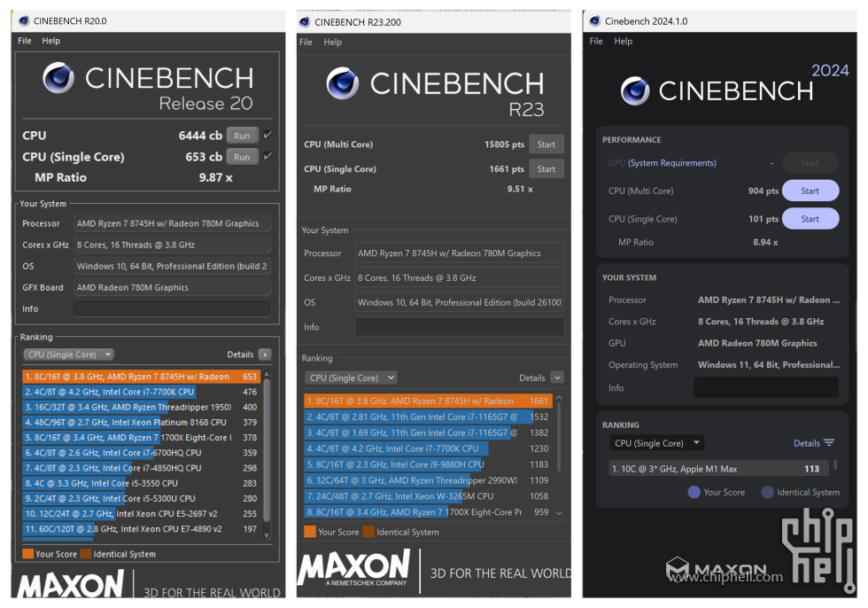Click the OS field in R23
This screenshot has width=868, height=608.
pos(460,302)
